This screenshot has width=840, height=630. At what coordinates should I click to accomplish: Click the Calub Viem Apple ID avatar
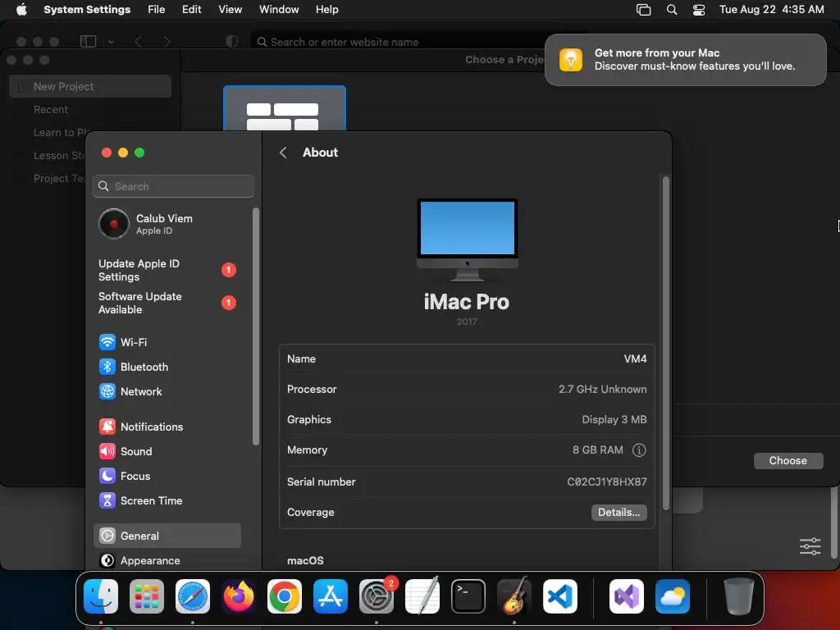[113, 224]
